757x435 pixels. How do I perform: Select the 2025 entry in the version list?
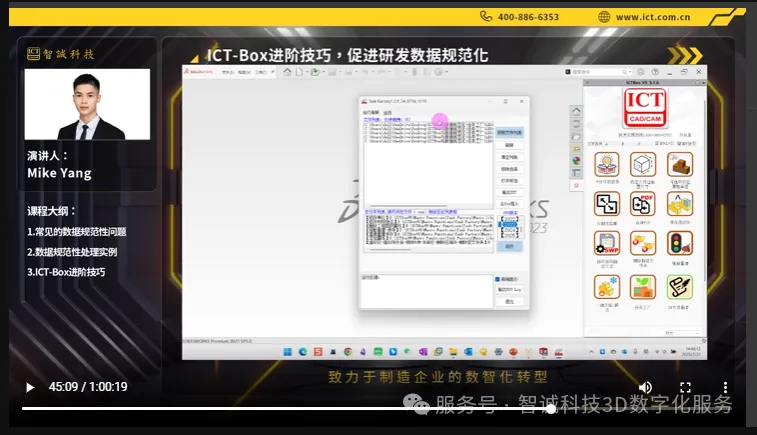coord(508,235)
